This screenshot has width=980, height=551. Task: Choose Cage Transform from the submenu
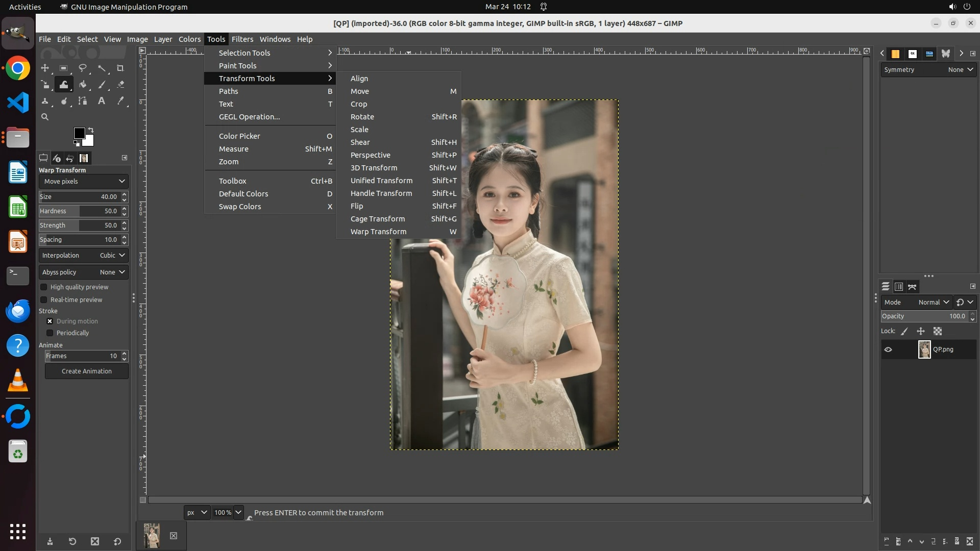[x=378, y=219]
